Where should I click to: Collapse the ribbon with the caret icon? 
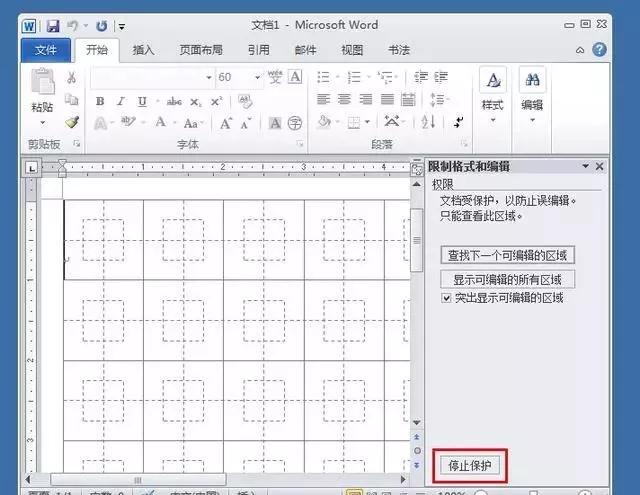coord(580,50)
